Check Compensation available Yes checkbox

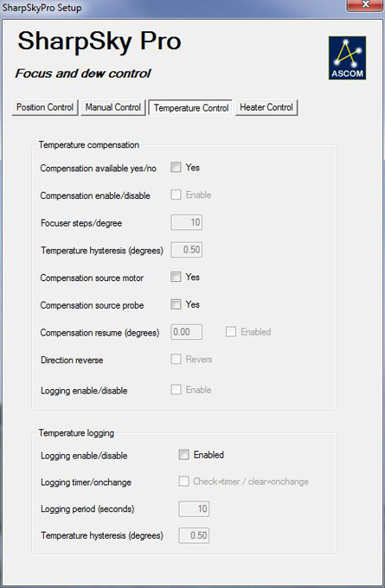pyautogui.click(x=176, y=167)
